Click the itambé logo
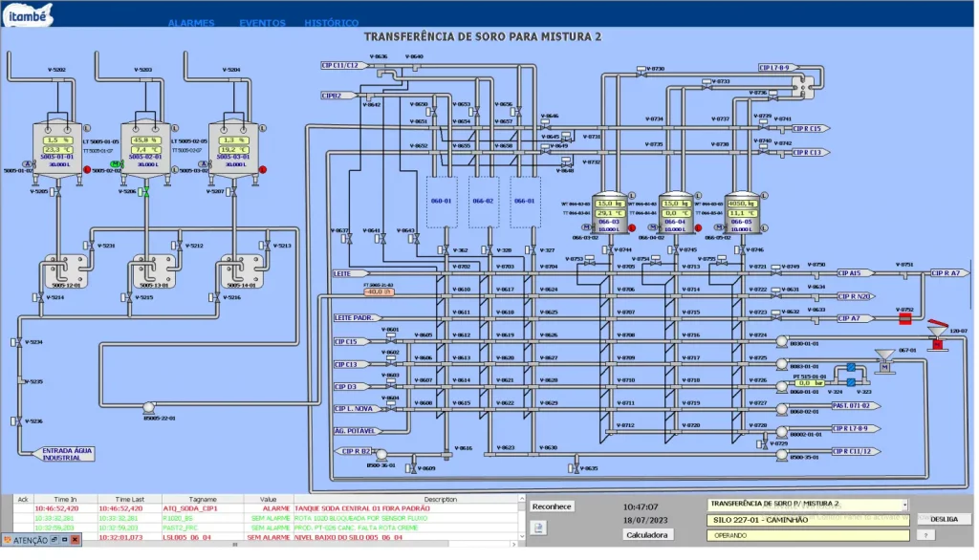979x560 pixels. click(28, 14)
